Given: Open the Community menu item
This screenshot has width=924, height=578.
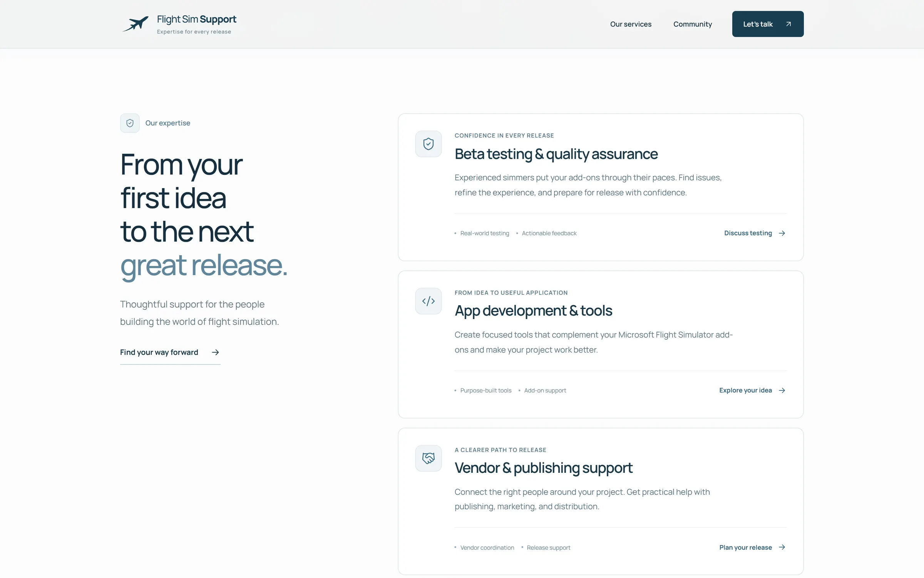Looking at the screenshot, I should click(x=692, y=24).
